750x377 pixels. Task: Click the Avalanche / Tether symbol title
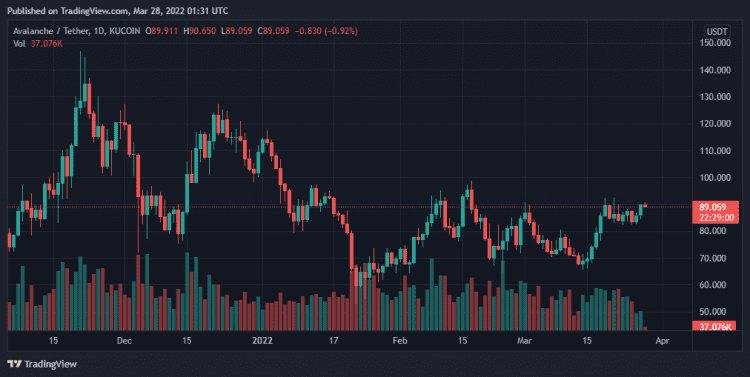(51, 31)
